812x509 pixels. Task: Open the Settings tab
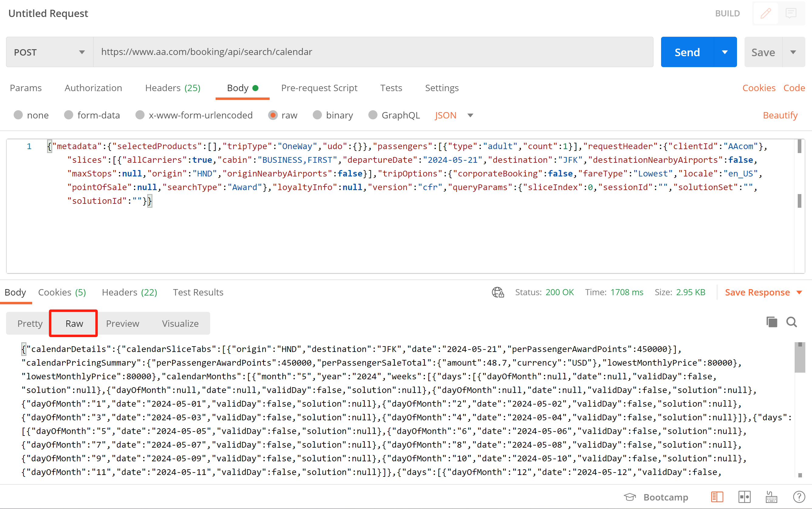pos(442,88)
